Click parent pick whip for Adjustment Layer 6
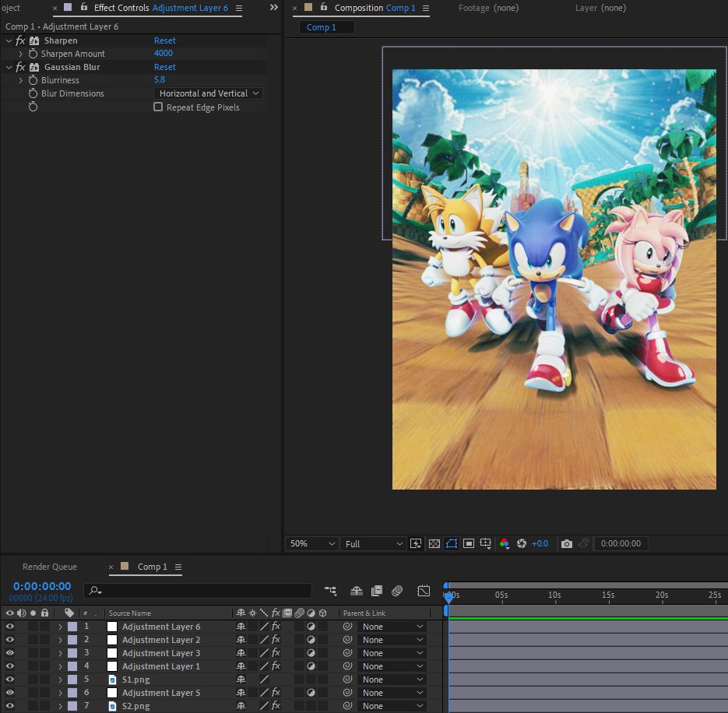This screenshot has width=728, height=713. coord(347,626)
